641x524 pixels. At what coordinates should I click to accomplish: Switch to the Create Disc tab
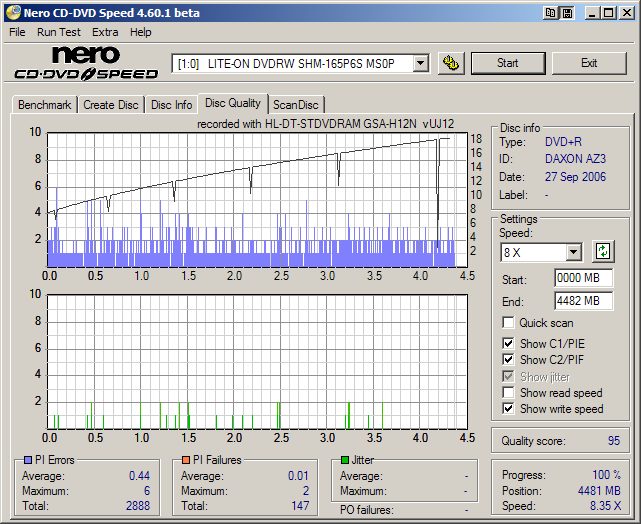point(111,105)
